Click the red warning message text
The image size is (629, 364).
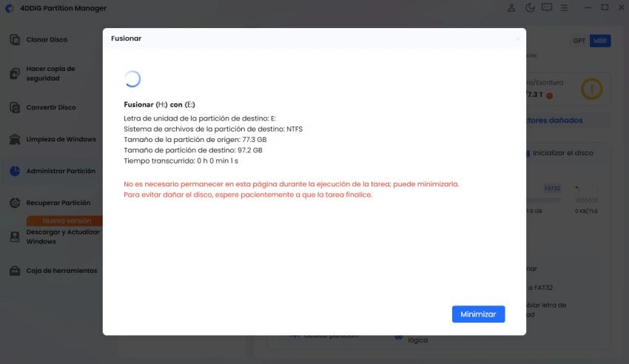click(292, 189)
